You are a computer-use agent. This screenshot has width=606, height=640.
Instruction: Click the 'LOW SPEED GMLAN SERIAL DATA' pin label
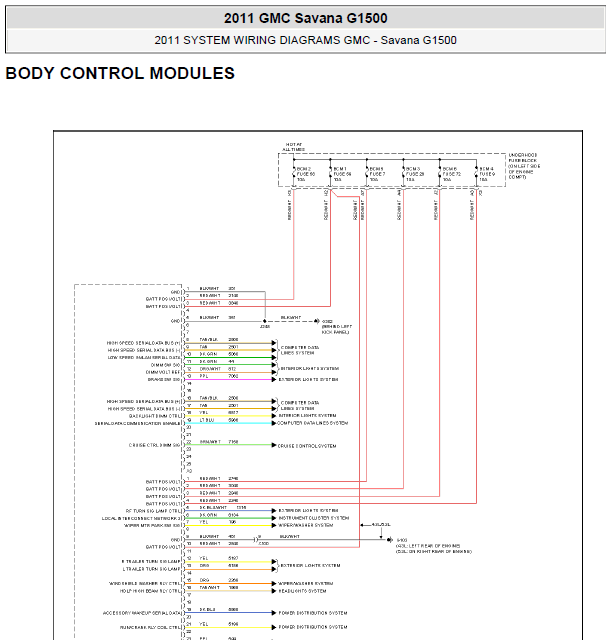click(x=144, y=358)
